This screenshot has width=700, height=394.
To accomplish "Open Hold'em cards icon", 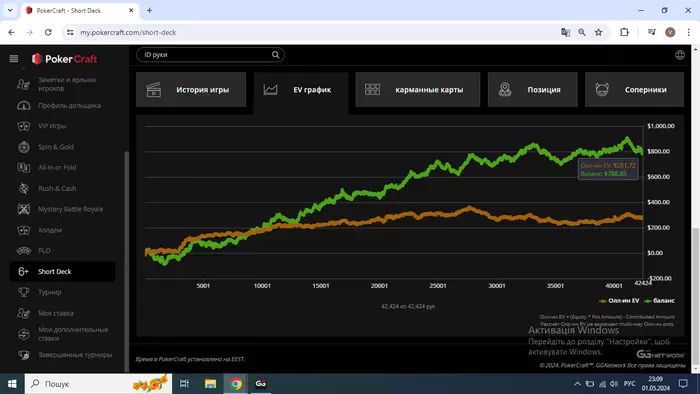I will 24,230.
